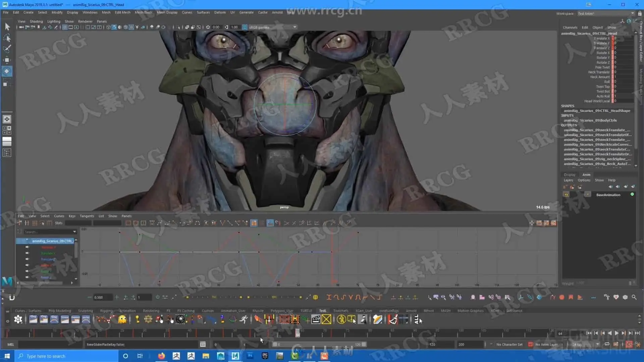Open the Firefox icon in Windows taskbar

[162, 356]
